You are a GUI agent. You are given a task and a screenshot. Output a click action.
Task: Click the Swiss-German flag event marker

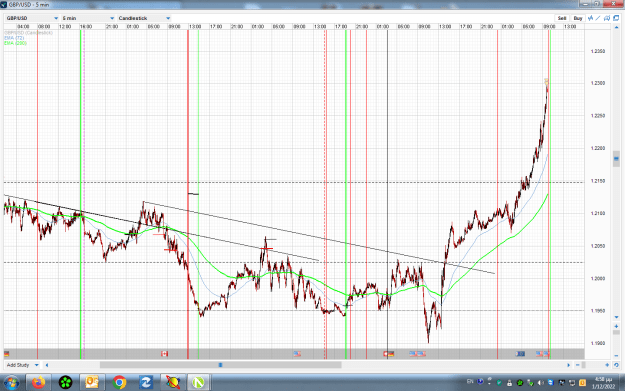coord(388,354)
